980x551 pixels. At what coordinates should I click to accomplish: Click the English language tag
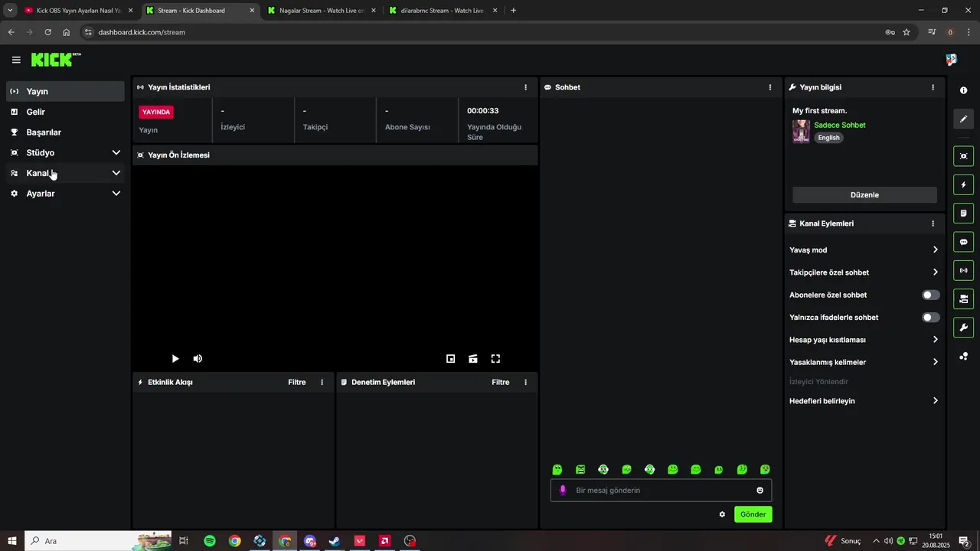click(828, 138)
